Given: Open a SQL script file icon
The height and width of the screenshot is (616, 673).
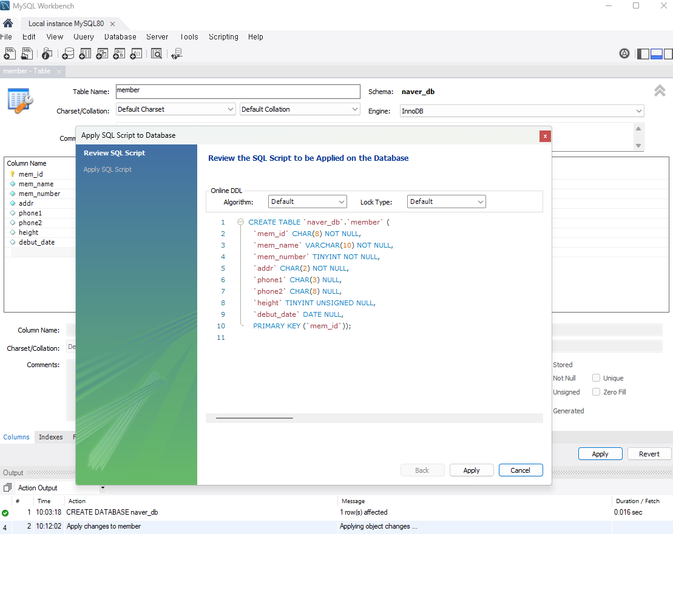Looking at the screenshot, I should 27,53.
